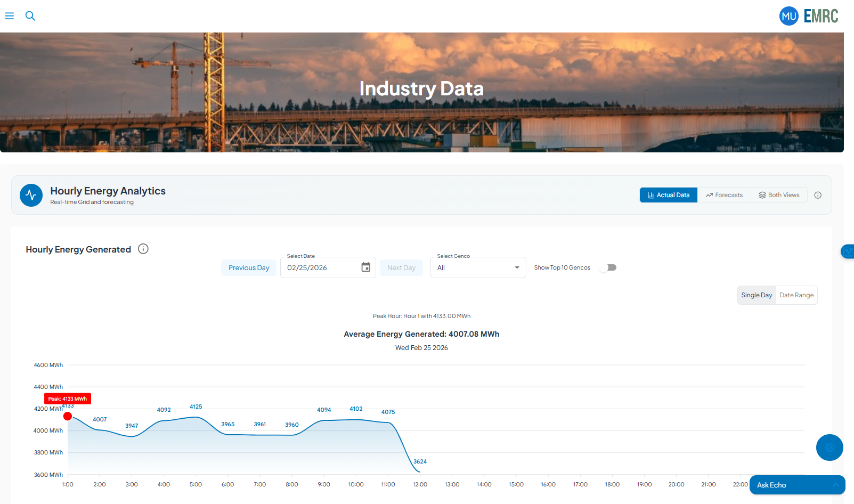The height and width of the screenshot is (504, 854).
Task: Go to the Previous Day
Action: [248, 267]
